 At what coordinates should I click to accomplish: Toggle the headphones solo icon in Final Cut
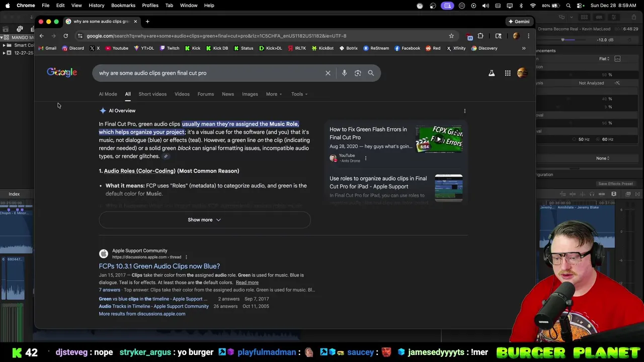pos(592,194)
